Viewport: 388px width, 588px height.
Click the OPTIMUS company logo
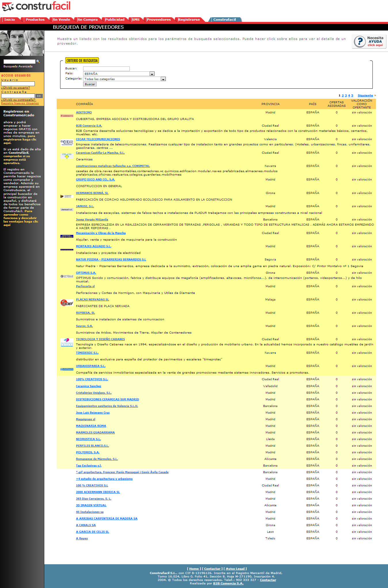pyautogui.click(x=67, y=276)
